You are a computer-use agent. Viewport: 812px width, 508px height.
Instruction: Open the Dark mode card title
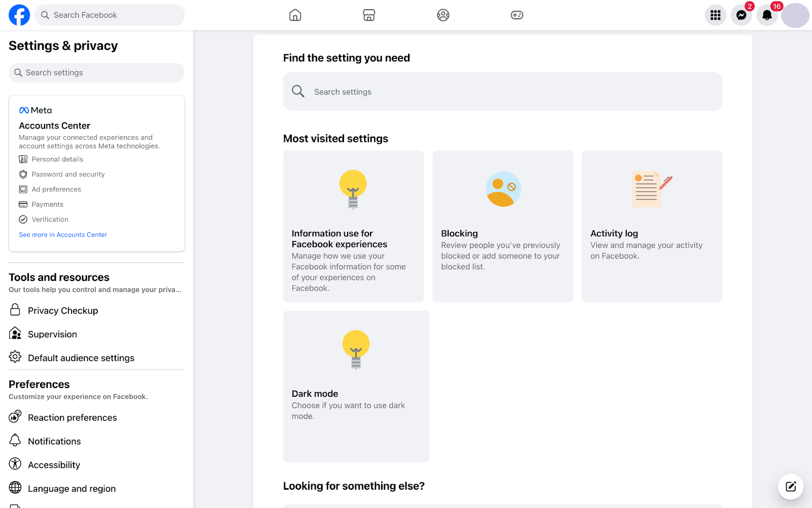(x=315, y=394)
